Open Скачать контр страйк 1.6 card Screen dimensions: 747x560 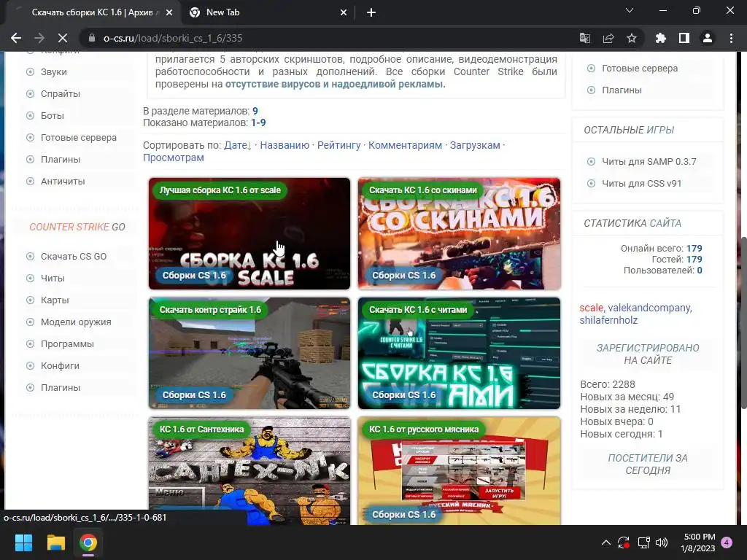pos(249,354)
